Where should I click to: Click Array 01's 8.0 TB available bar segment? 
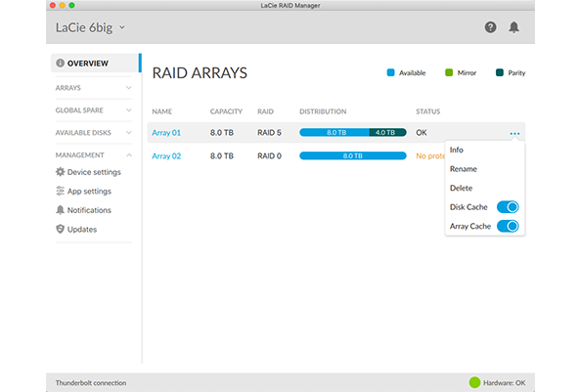click(335, 133)
